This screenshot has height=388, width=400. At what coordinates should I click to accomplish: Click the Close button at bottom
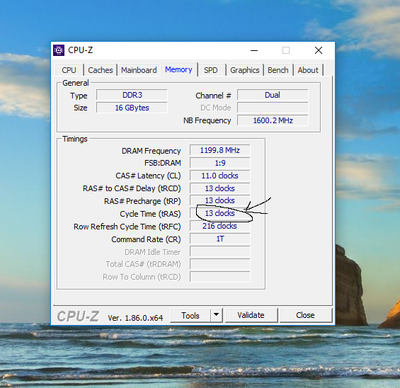click(305, 315)
